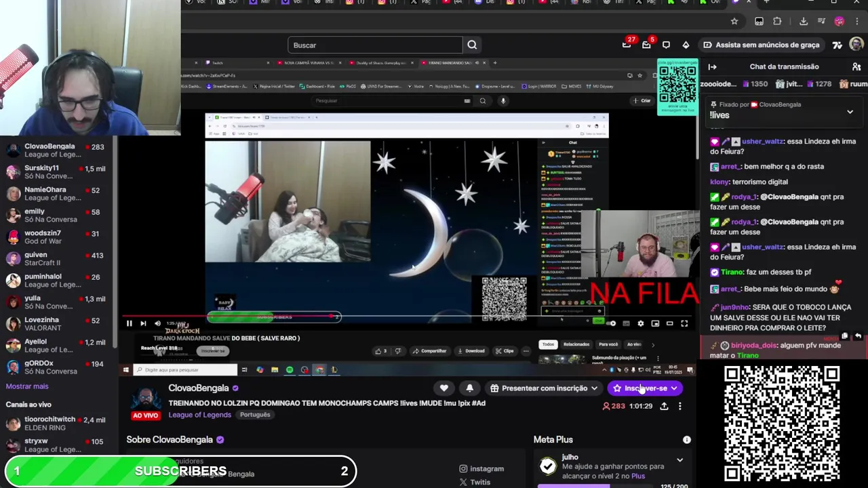Open Chrome downloads

point(804,21)
